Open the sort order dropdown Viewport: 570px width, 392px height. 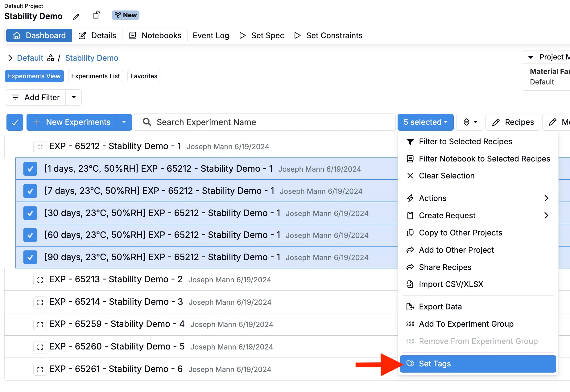pyautogui.click(x=470, y=122)
